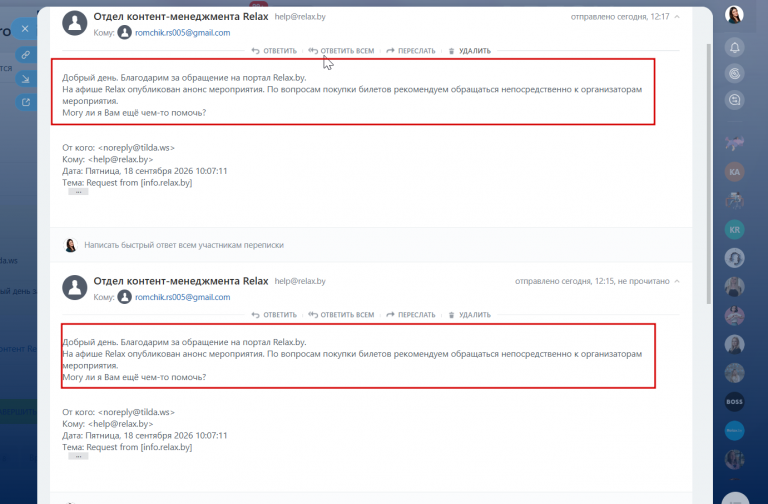Click the collapse arrow icon on left edge
The height and width of the screenshot is (504, 768).
pyautogui.click(x=25, y=79)
